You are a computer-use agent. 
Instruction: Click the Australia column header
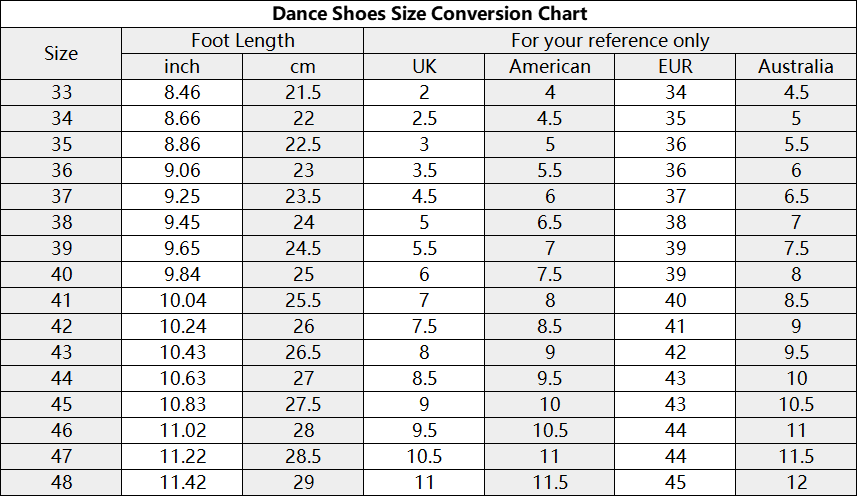click(x=795, y=67)
